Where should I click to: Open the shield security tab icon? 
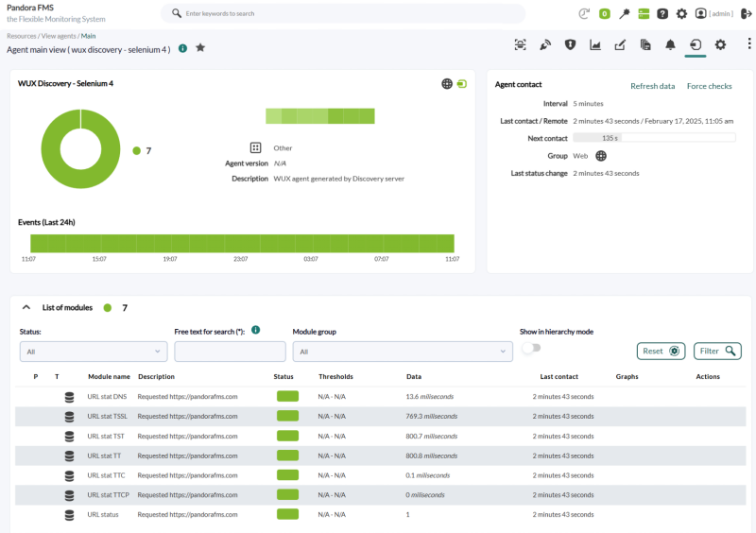(571, 44)
